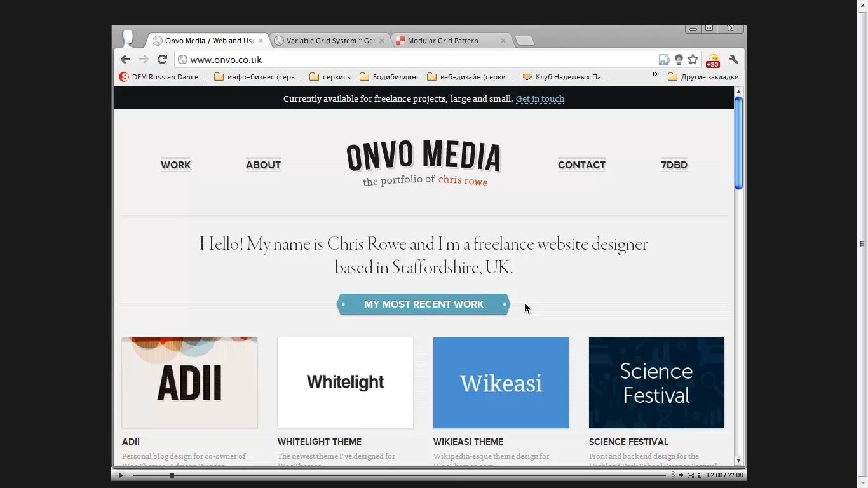Click the WIKIEASI THEME title
The height and width of the screenshot is (488, 868).
pyautogui.click(x=468, y=442)
